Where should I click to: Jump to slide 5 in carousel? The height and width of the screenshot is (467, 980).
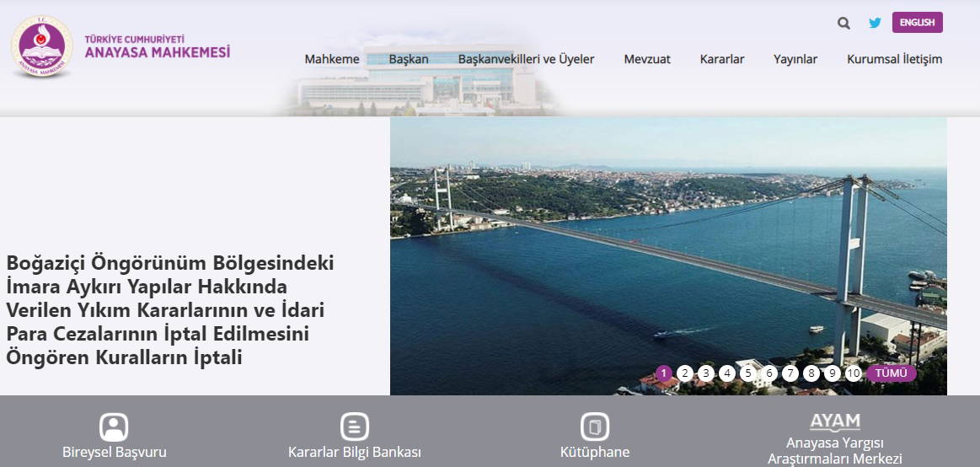pos(748,373)
